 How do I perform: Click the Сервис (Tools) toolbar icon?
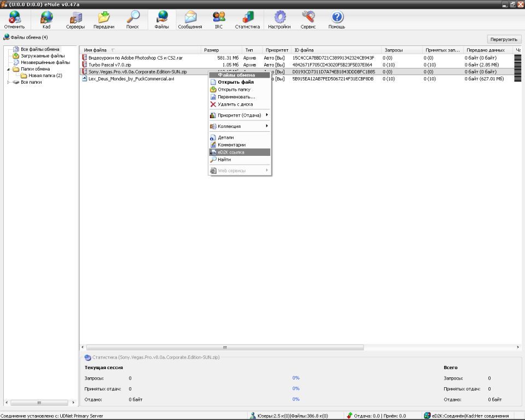point(308,20)
